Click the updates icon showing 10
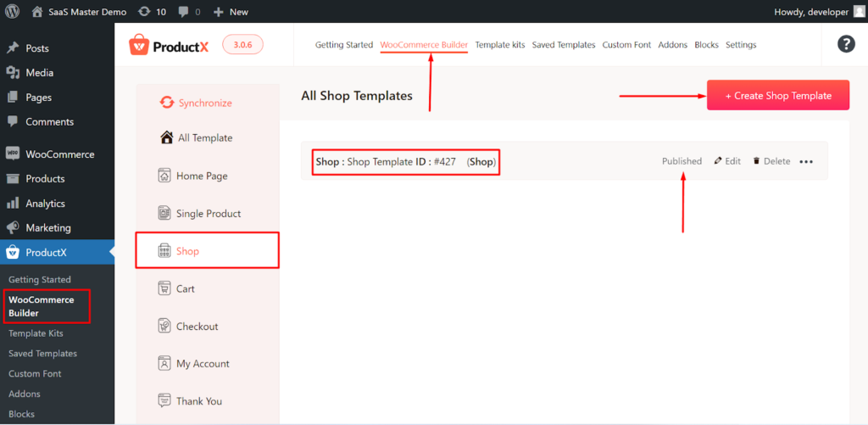This screenshot has height=425, width=868. [144, 12]
